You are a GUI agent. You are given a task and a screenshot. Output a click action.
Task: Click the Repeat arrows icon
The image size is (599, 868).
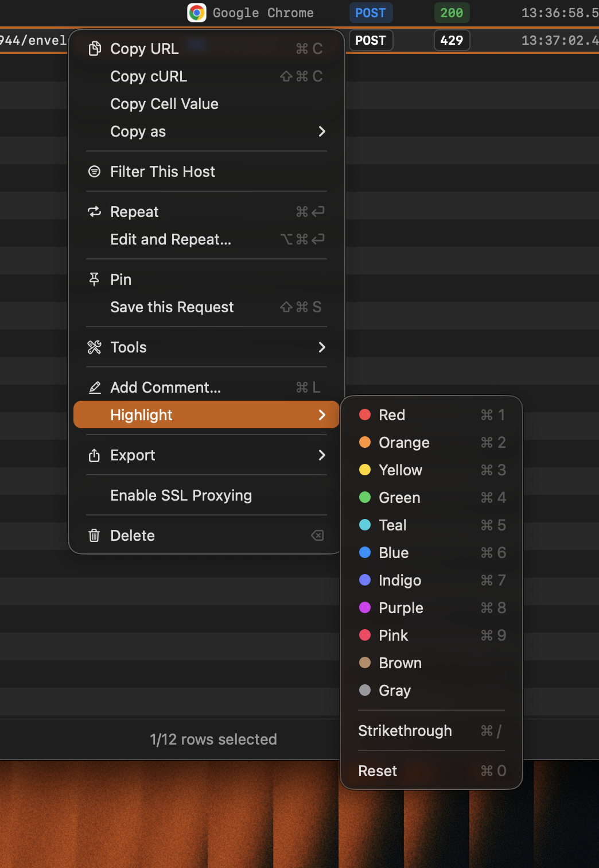pos(94,212)
